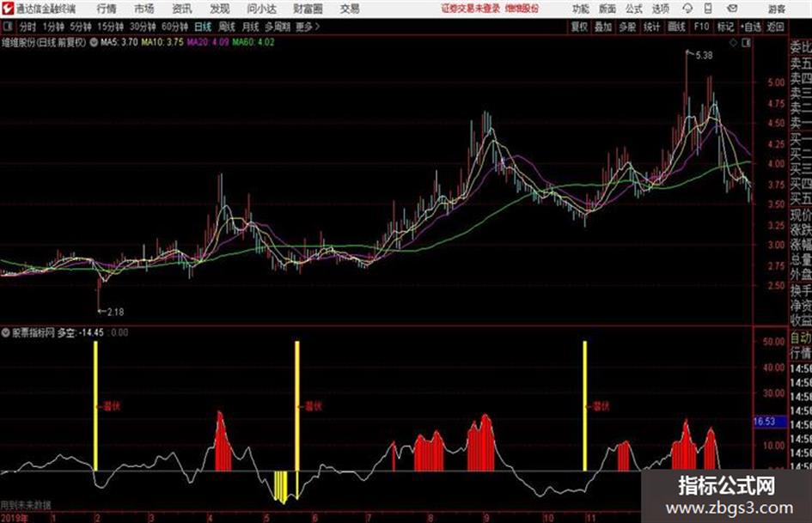This screenshot has width=812, height=523.
Task: Click the highlighted 16.53 axis value
Action: pyautogui.click(x=770, y=422)
